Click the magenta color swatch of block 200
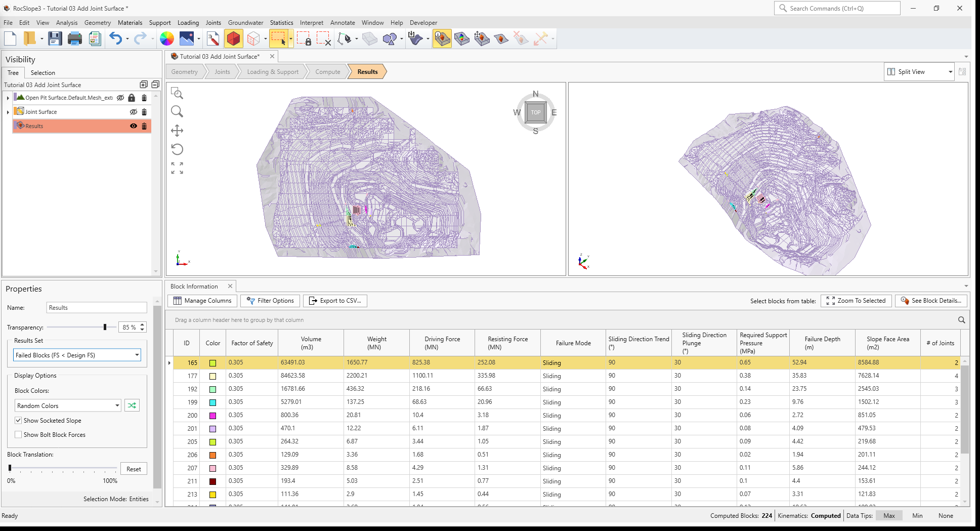 [x=213, y=416]
